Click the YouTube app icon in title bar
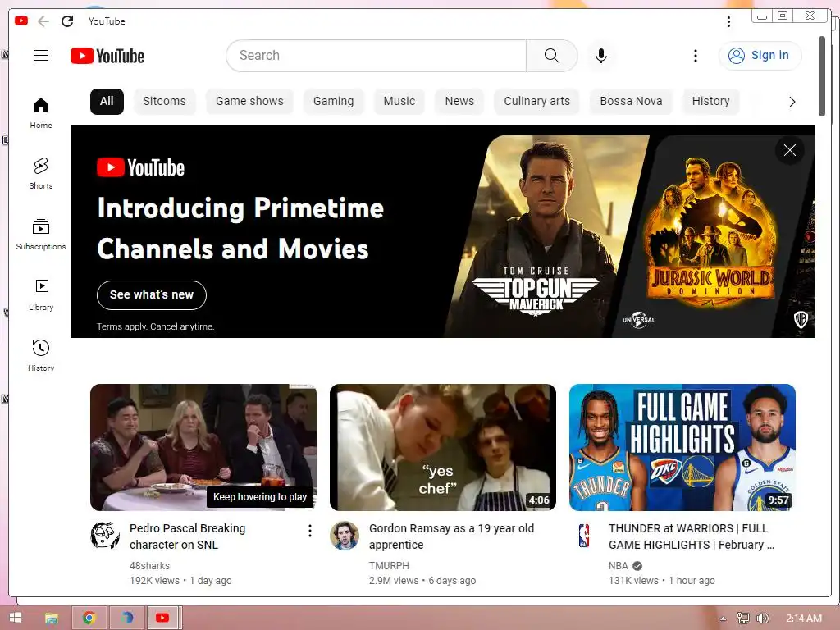840x630 pixels. pyautogui.click(x=21, y=21)
